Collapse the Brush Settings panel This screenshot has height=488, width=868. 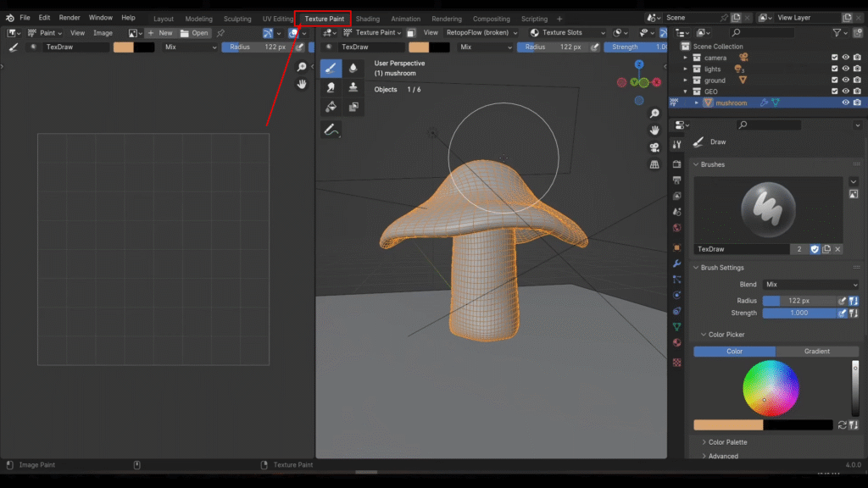[696, 268]
